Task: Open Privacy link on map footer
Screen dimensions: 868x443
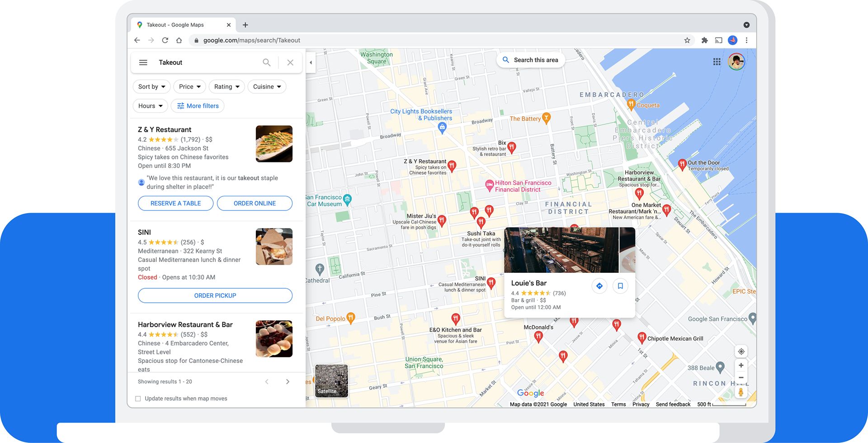Action: pyautogui.click(x=641, y=405)
